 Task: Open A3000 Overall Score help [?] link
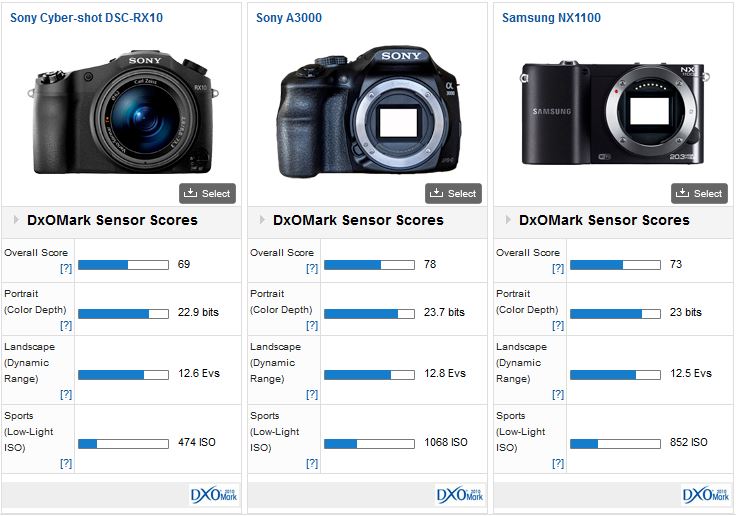pyautogui.click(x=312, y=268)
